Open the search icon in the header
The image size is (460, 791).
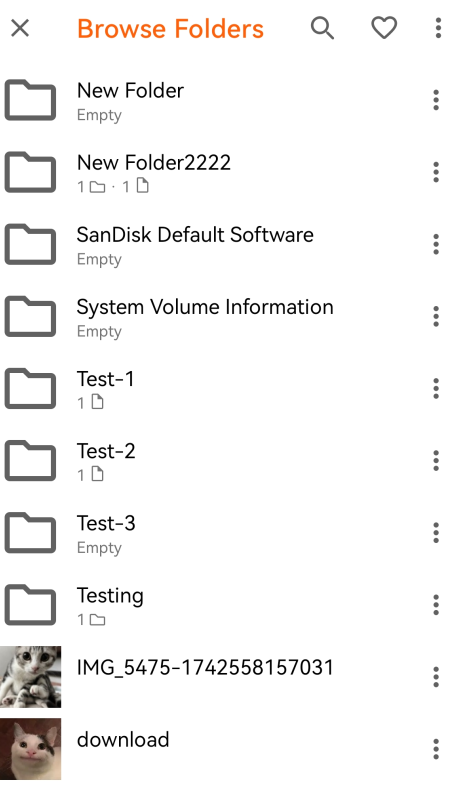(x=322, y=28)
